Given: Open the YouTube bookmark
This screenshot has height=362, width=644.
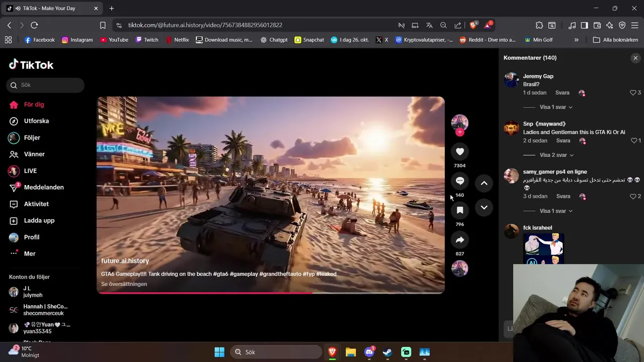Looking at the screenshot, I should click(114, 40).
